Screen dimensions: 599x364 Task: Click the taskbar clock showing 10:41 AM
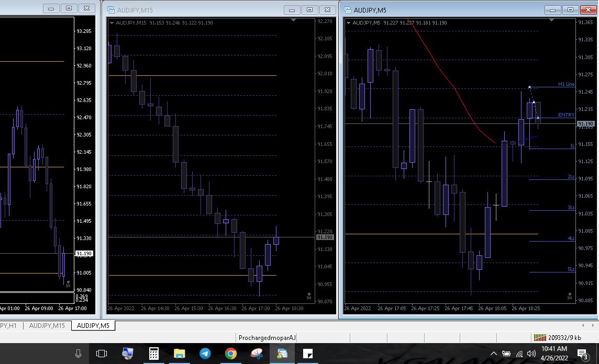(554, 349)
